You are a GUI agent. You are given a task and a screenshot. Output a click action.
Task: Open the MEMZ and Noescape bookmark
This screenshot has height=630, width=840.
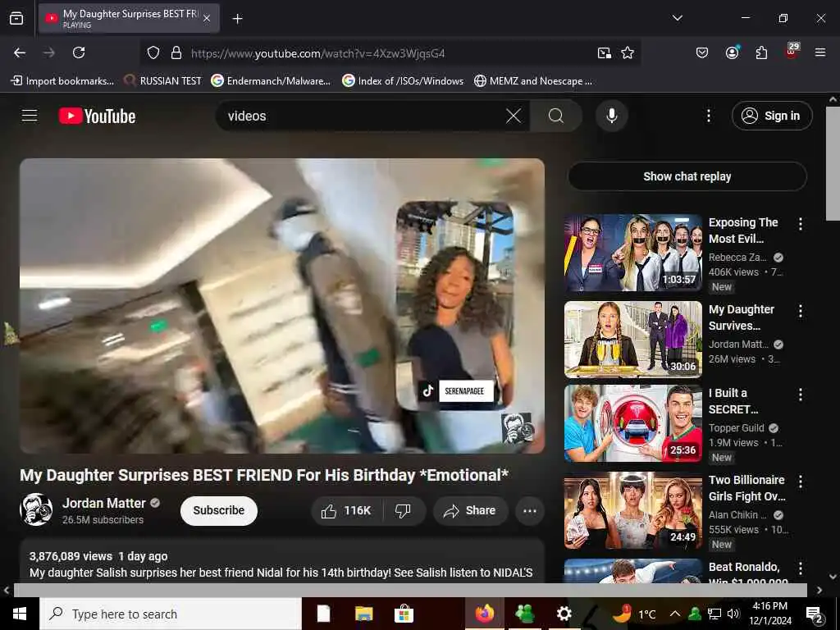pos(533,81)
